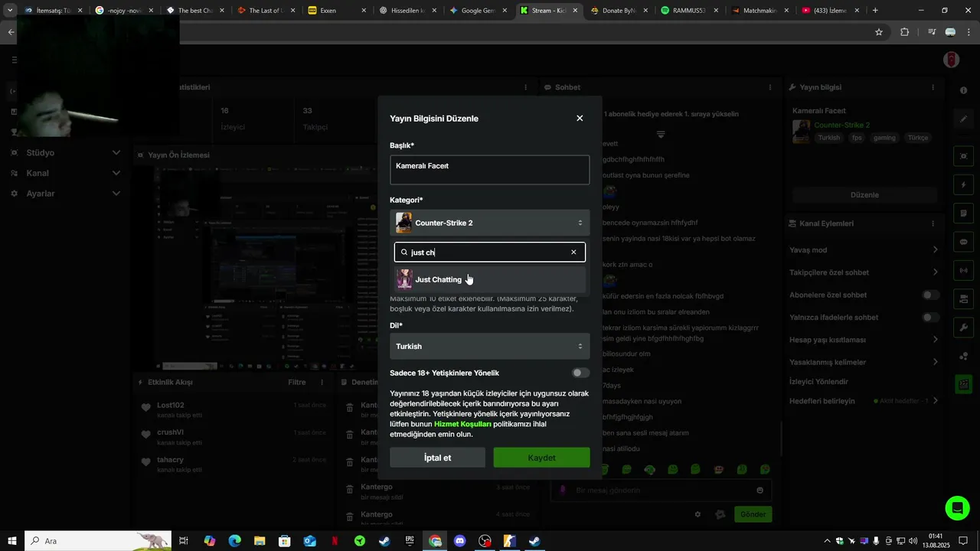Click the green Kaydet button
This screenshot has height=551, width=980.
coord(541,458)
